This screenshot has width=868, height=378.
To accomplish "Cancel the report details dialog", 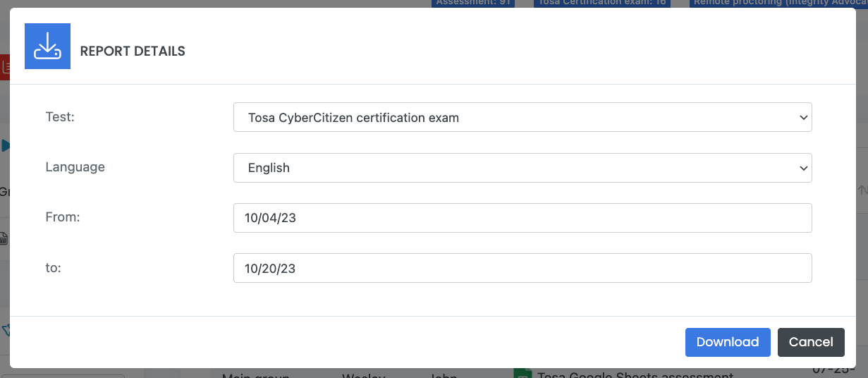I will coord(811,342).
